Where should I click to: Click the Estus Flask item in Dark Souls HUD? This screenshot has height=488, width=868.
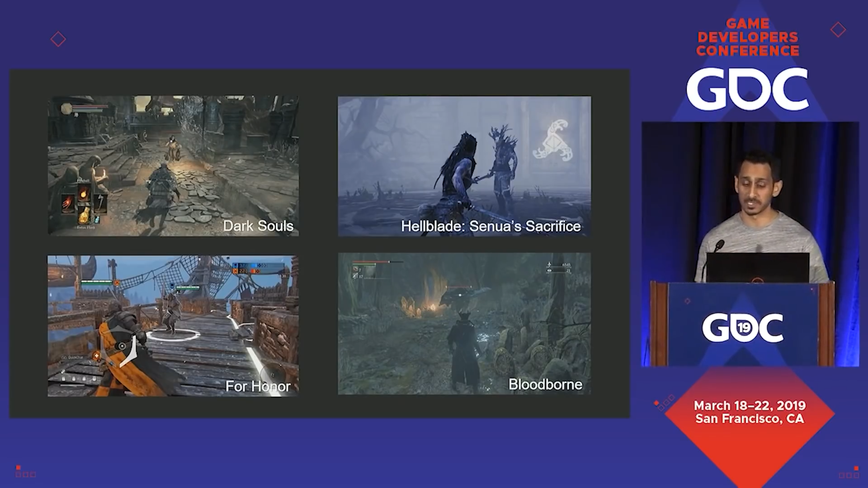[84, 215]
